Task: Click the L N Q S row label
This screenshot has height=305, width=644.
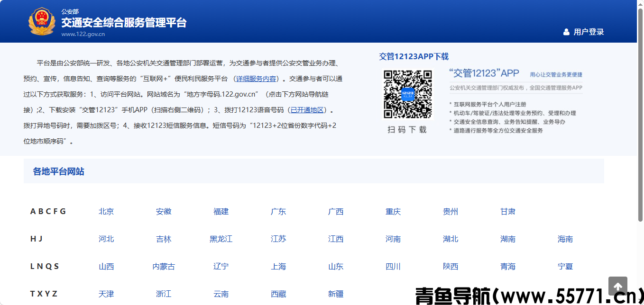Action: click(45, 266)
